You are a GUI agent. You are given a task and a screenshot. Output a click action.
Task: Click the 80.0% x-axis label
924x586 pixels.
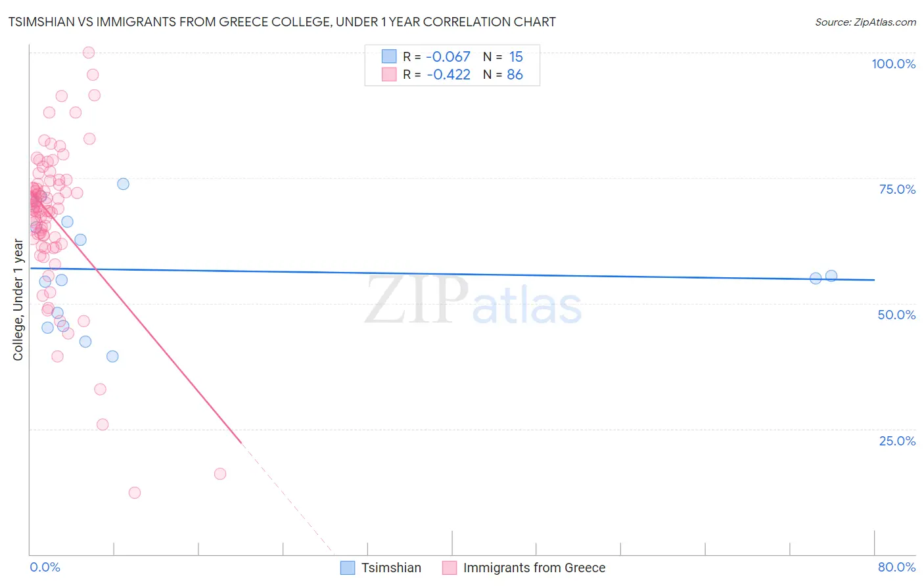pyautogui.click(x=896, y=567)
